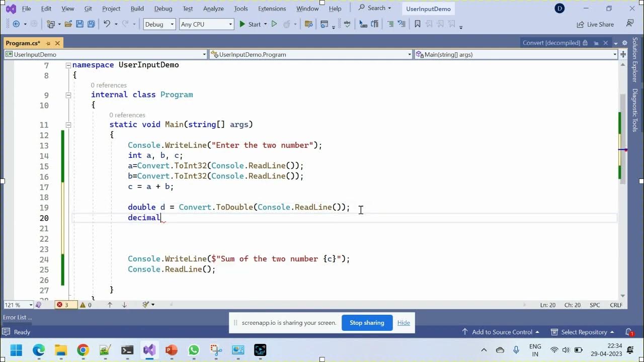Close the Convert [decompiled] tab

pyautogui.click(x=605, y=43)
